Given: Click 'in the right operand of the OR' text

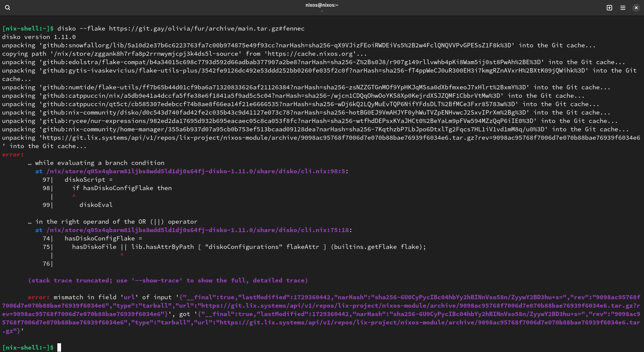Looking at the screenshot, I should tap(91, 222).
